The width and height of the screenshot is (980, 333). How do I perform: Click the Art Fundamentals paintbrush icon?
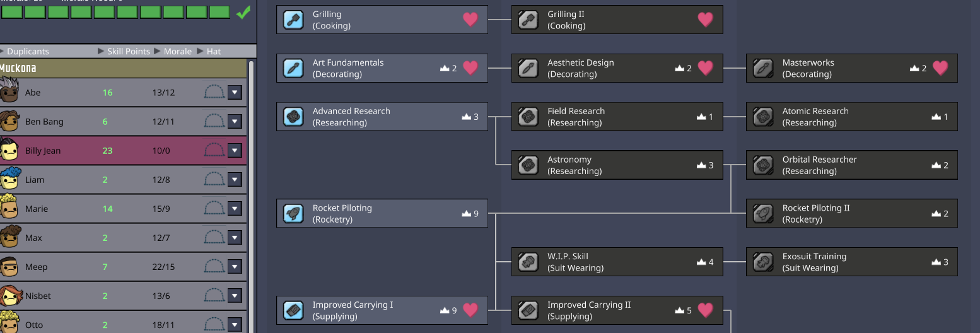tap(293, 68)
